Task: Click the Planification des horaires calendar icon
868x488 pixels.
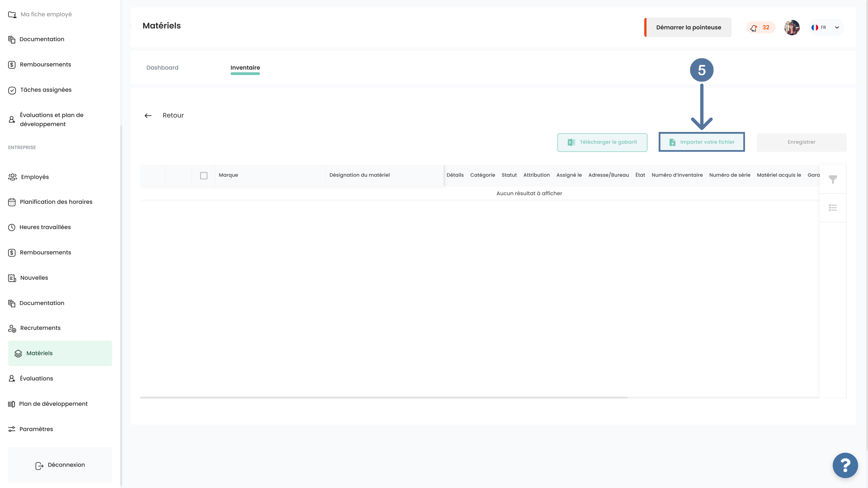Action: tap(12, 202)
